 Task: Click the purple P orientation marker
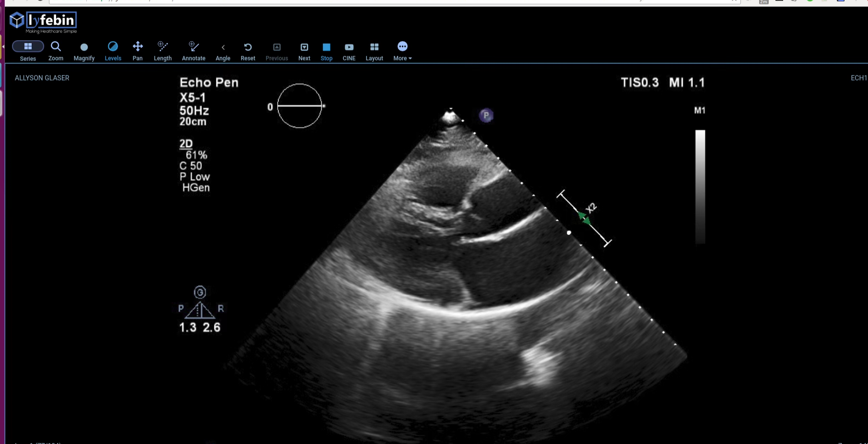(x=486, y=116)
